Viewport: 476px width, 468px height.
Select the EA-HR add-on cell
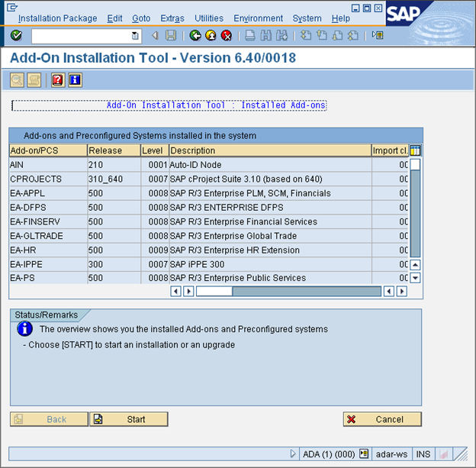click(48, 250)
